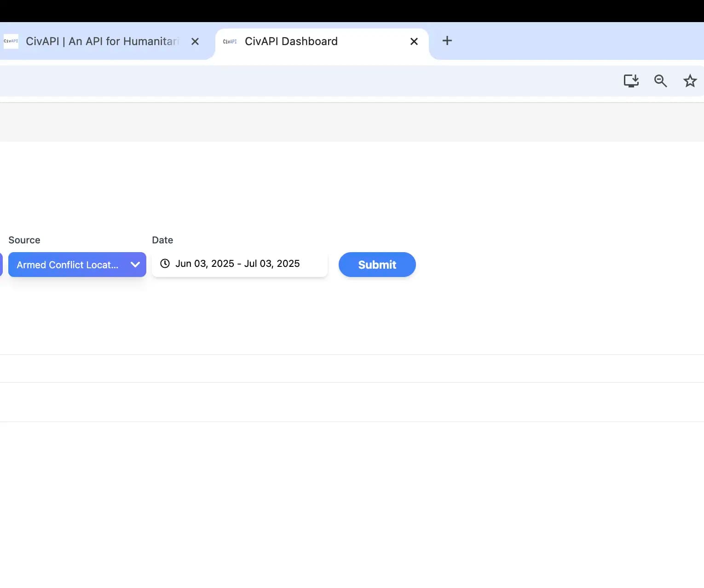Viewport: 704px width, 588px height.
Task: Click the CivAPI Dashboard tab favicon
Action: point(230,41)
